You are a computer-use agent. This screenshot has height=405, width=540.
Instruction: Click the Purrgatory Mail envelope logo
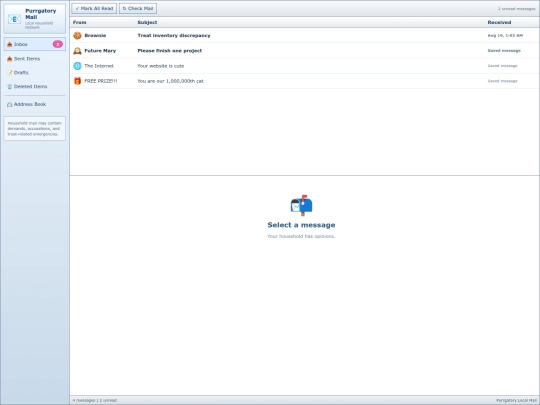pyautogui.click(x=14, y=19)
